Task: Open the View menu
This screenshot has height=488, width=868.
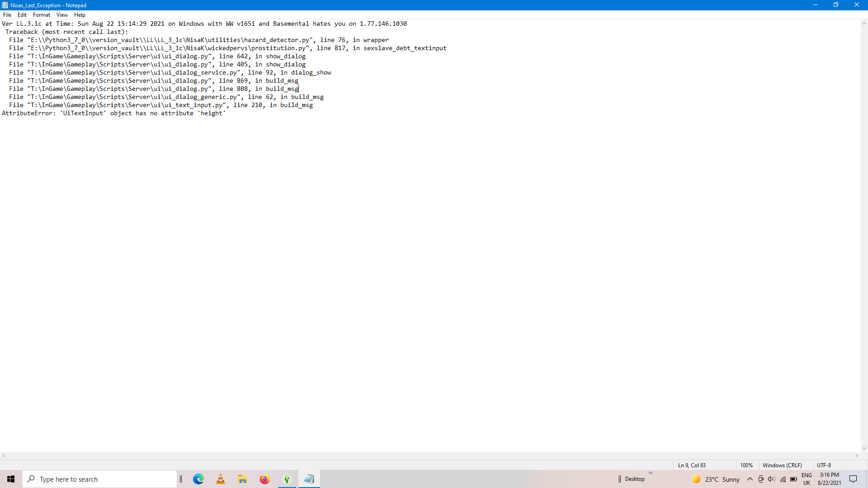Action: (62, 15)
